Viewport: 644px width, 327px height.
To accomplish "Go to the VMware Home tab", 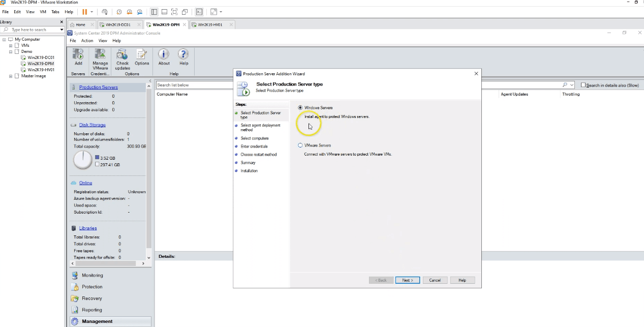I will tap(81, 24).
